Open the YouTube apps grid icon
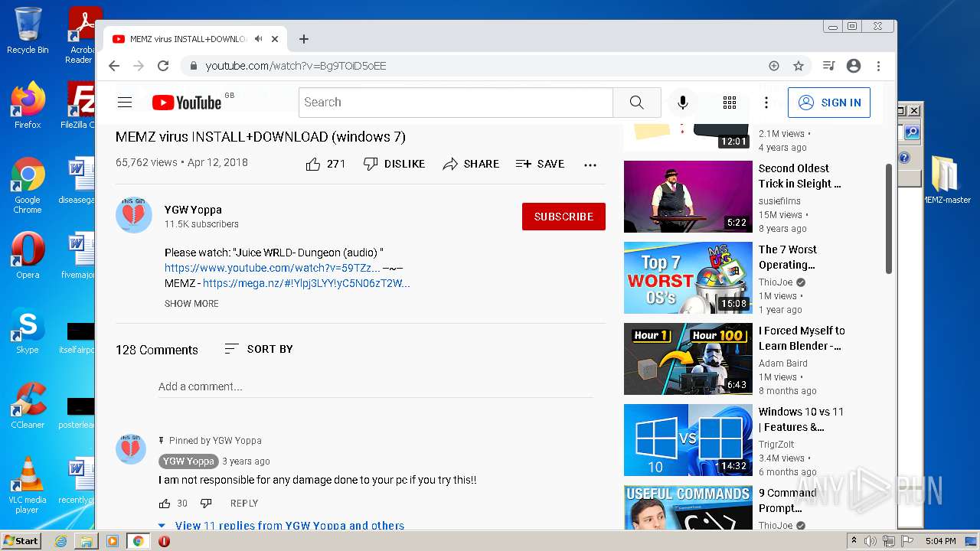The image size is (980, 551). 730,103
